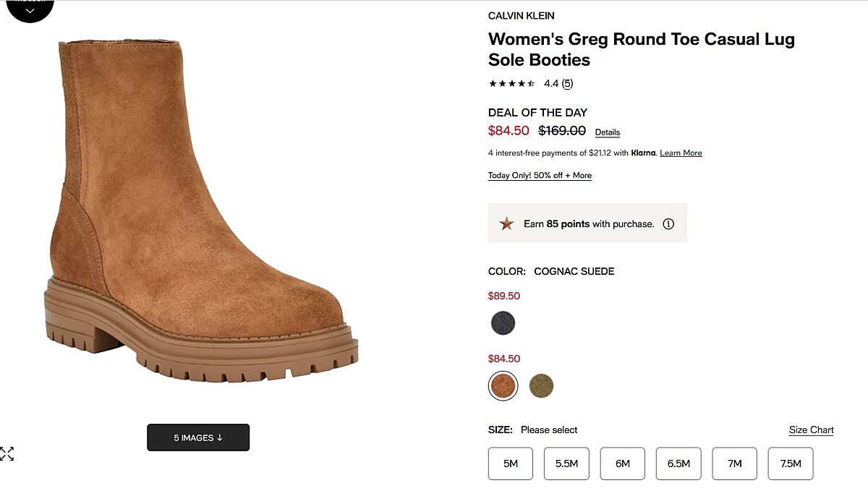Click the boot product image
This screenshot has width=868, height=491.
195,217
